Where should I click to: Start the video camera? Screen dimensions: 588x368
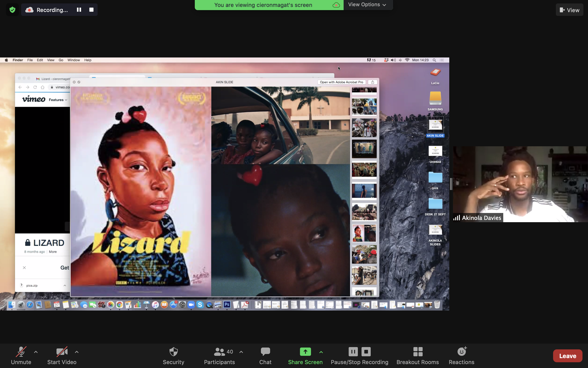[62, 356]
